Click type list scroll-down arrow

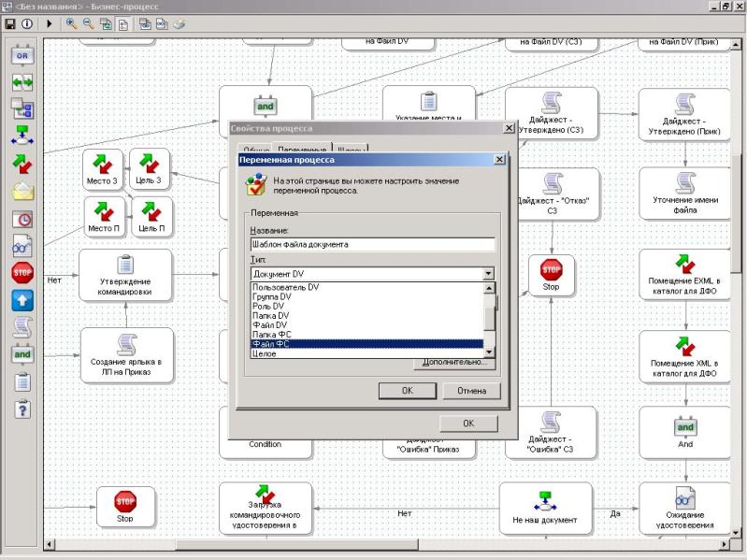489,352
